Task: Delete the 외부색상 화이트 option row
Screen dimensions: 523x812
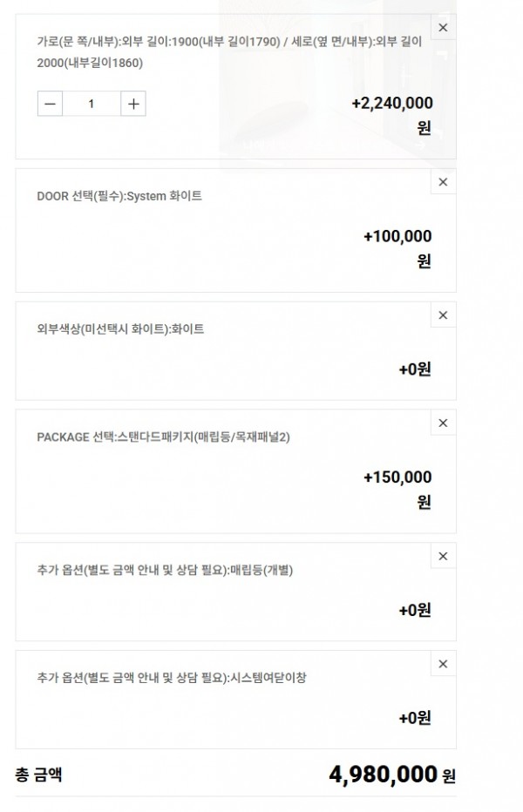Action: (443, 315)
